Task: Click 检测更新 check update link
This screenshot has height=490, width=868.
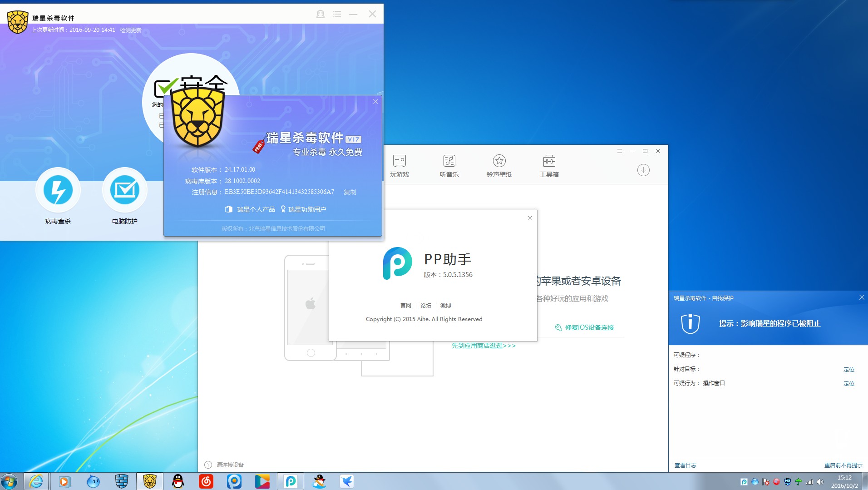Action: [131, 30]
